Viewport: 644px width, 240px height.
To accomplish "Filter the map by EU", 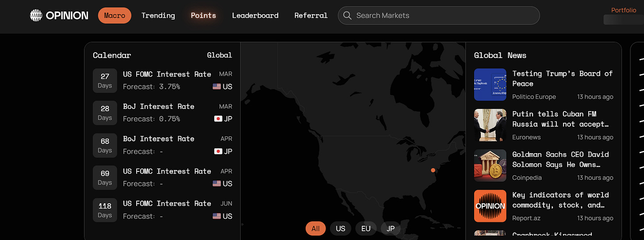I will coord(366,229).
